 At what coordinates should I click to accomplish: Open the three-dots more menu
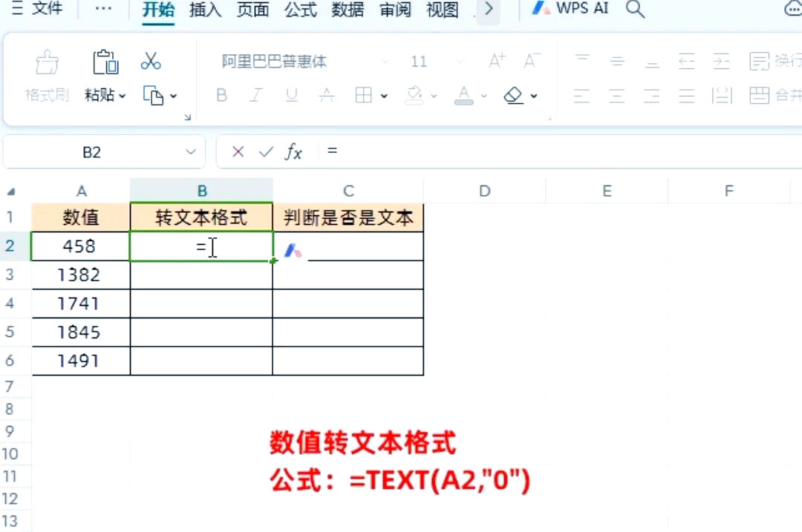102,9
